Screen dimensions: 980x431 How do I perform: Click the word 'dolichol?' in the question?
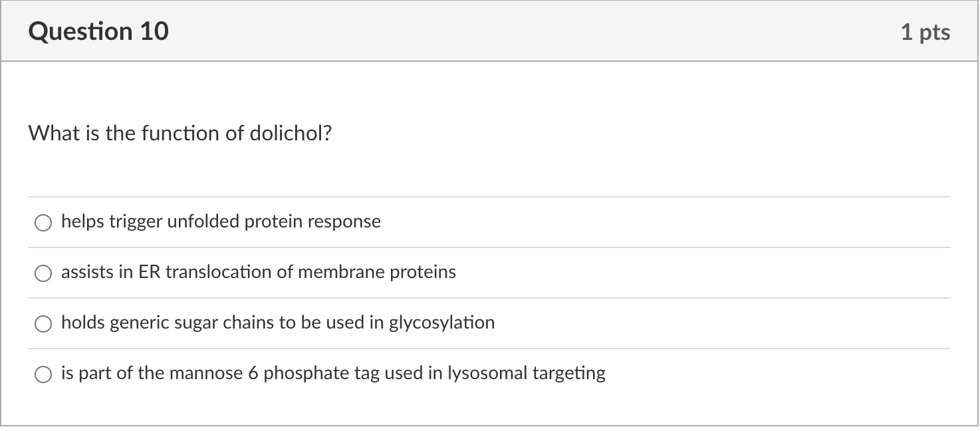[x=291, y=134]
